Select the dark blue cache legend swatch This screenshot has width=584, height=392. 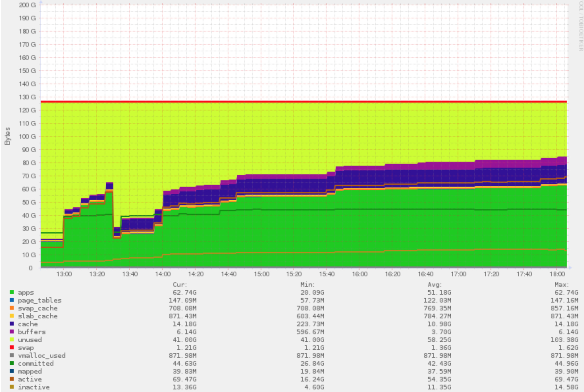click(x=12, y=324)
